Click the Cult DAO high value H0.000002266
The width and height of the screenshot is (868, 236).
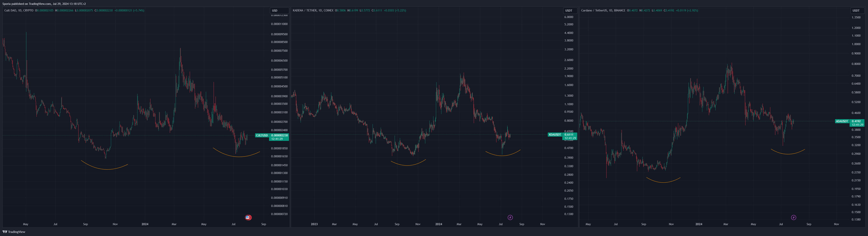pos(64,10)
